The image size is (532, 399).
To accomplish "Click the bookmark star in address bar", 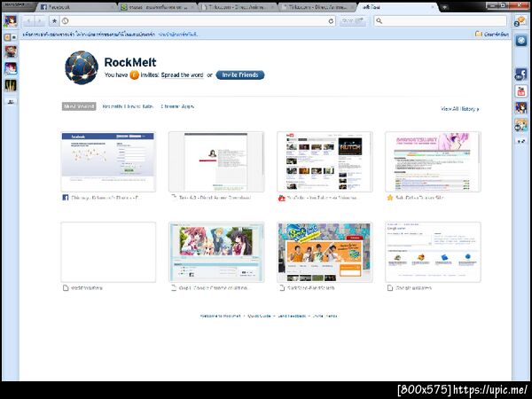I will click(54, 21).
